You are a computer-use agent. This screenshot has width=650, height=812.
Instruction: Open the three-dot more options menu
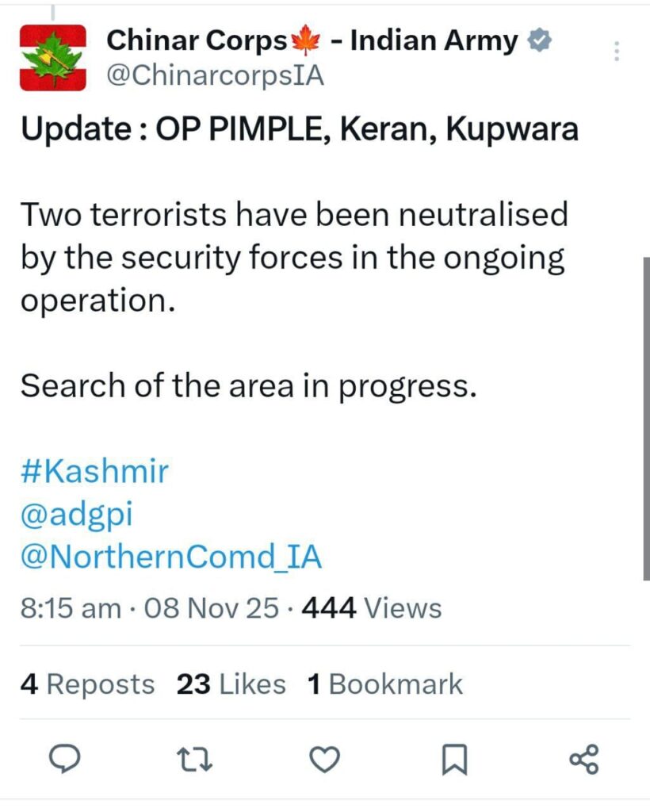tap(618, 52)
